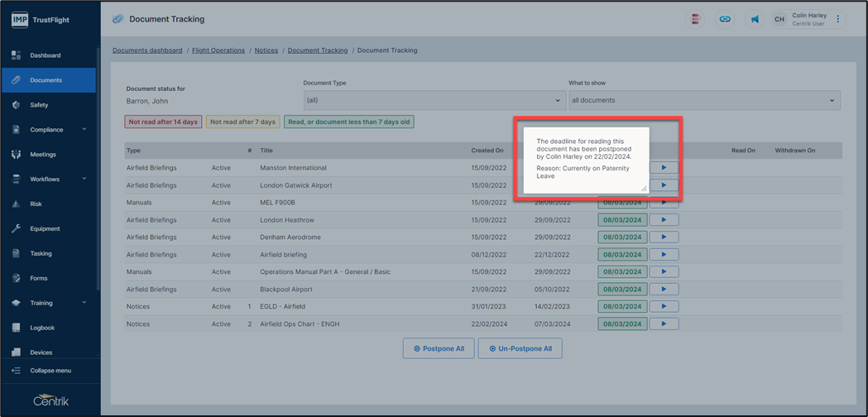This screenshot has height=417, width=868.
Task: Click the Collapse menu control
Action: [x=50, y=371]
